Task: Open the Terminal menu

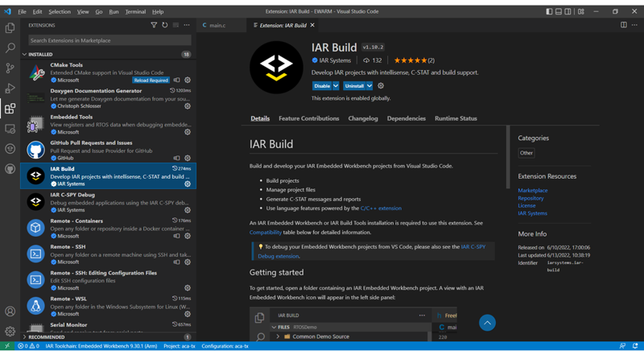Action: pos(135,11)
